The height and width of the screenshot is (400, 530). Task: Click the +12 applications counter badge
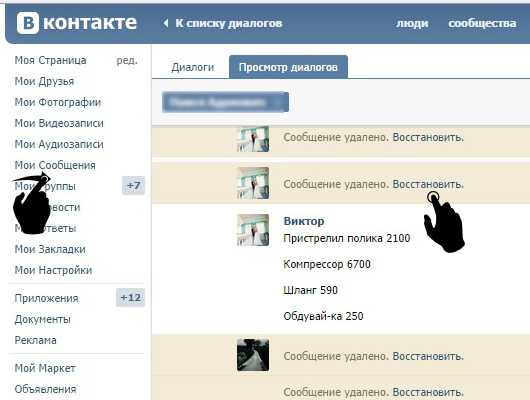[x=130, y=298]
